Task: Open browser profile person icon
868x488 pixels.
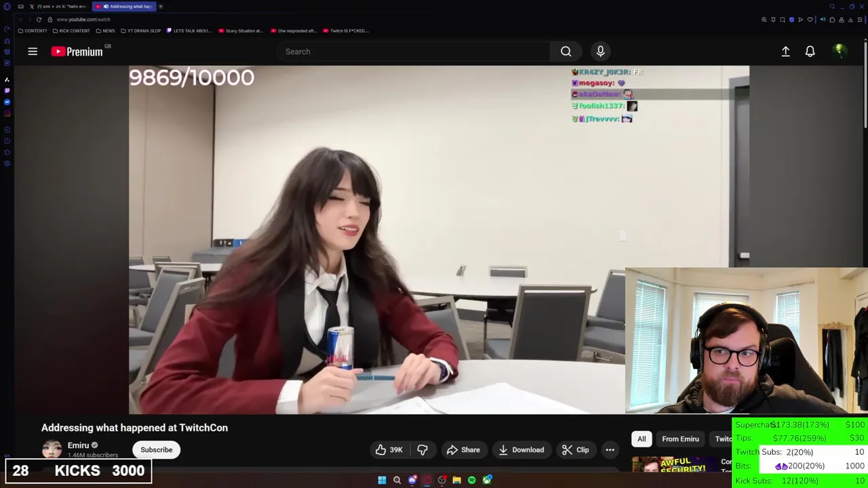Action: (x=842, y=20)
